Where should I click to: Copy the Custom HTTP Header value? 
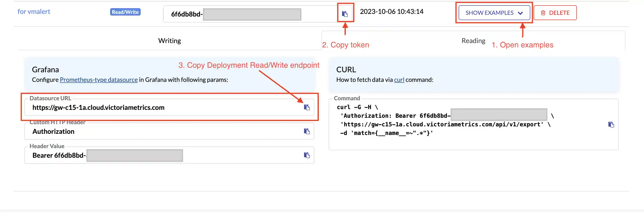pyautogui.click(x=307, y=131)
